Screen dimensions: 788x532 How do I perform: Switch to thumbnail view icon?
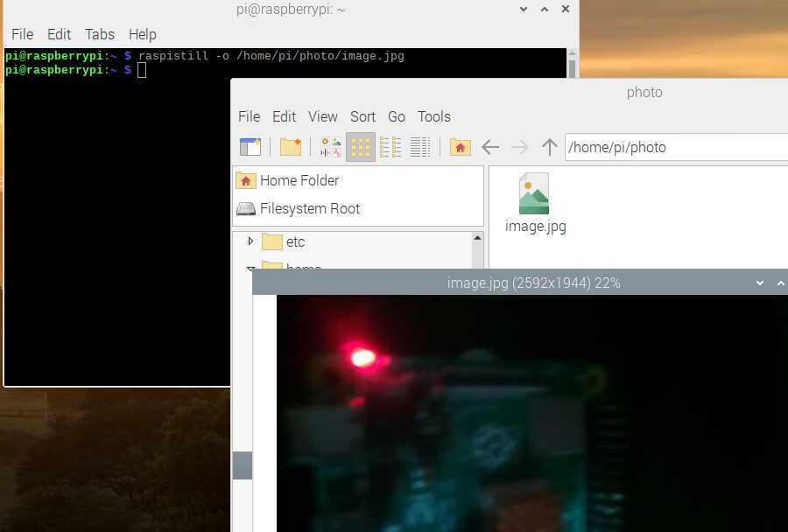click(x=331, y=147)
